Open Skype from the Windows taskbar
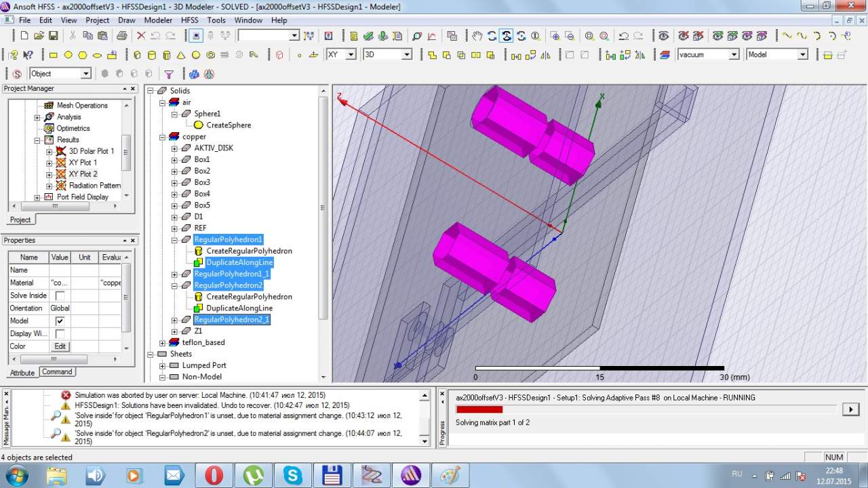The width and height of the screenshot is (868, 488). tap(293, 475)
